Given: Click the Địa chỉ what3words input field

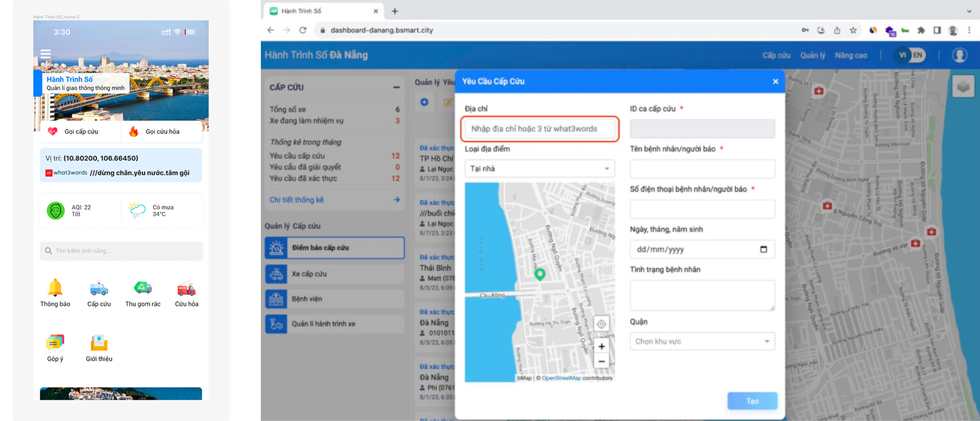Looking at the screenshot, I should coord(539,129).
